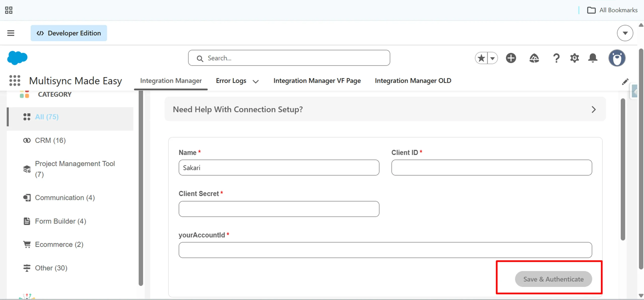Open the Trailhead guidance icon
This screenshot has height=300, width=644.
(534, 58)
